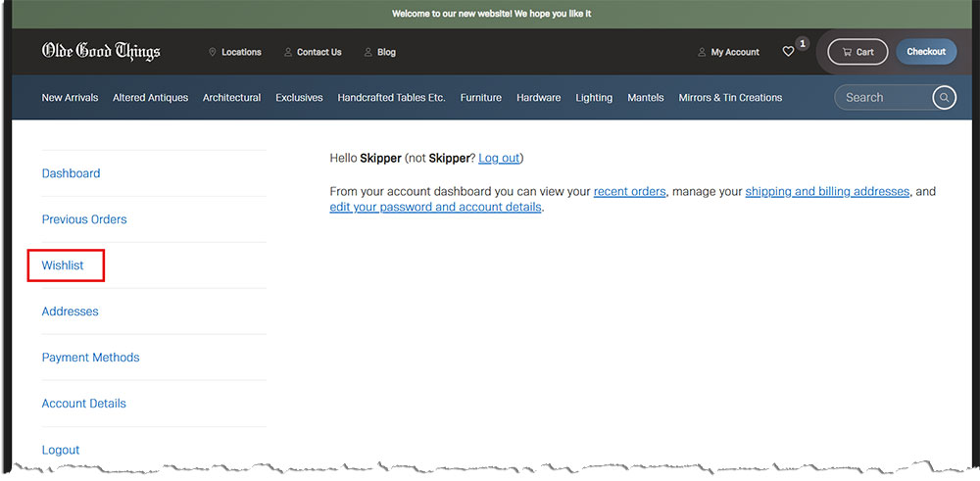
Task: Open the Locations page
Action: click(235, 52)
